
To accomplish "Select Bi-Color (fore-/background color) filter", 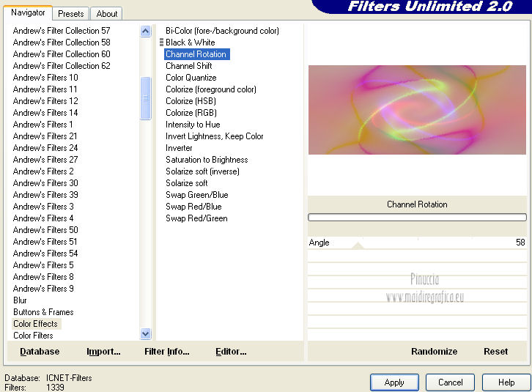I will point(222,31).
